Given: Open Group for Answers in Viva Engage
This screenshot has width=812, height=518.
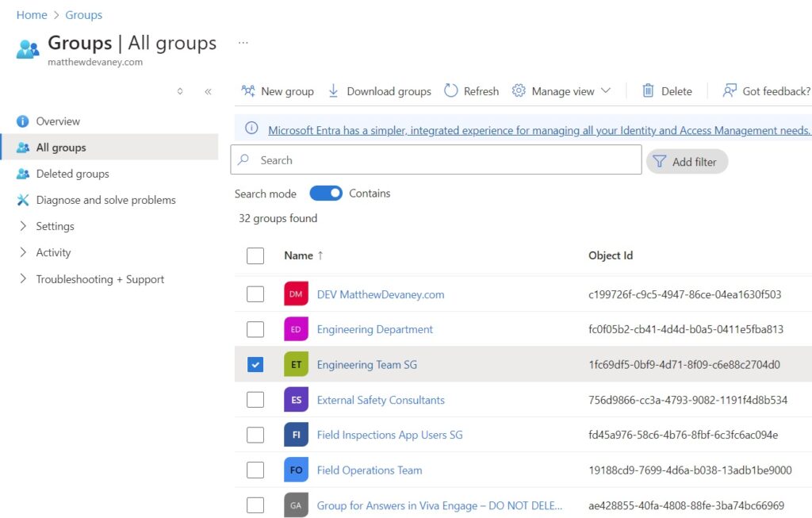Looking at the screenshot, I should (439, 505).
